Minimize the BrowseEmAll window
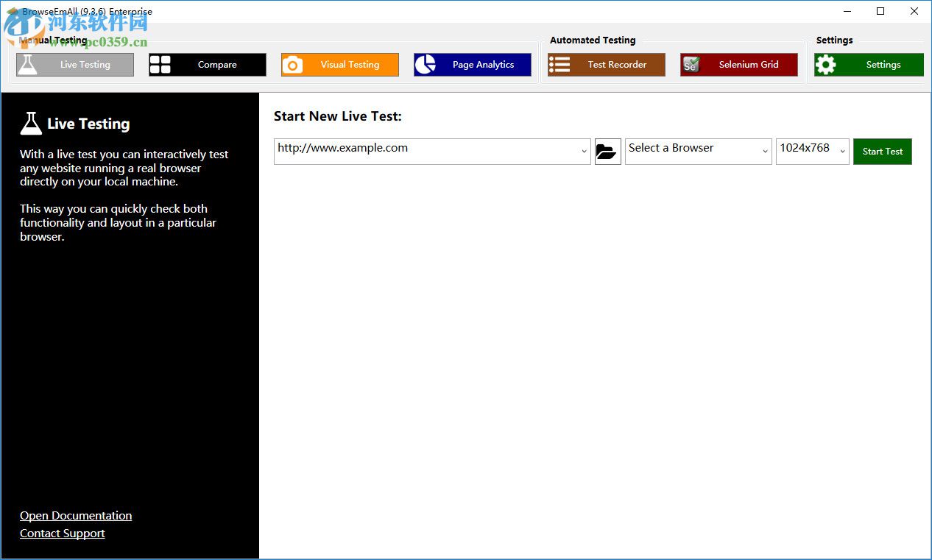The width and height of the screenshot is (932, 560). point(847,11)
